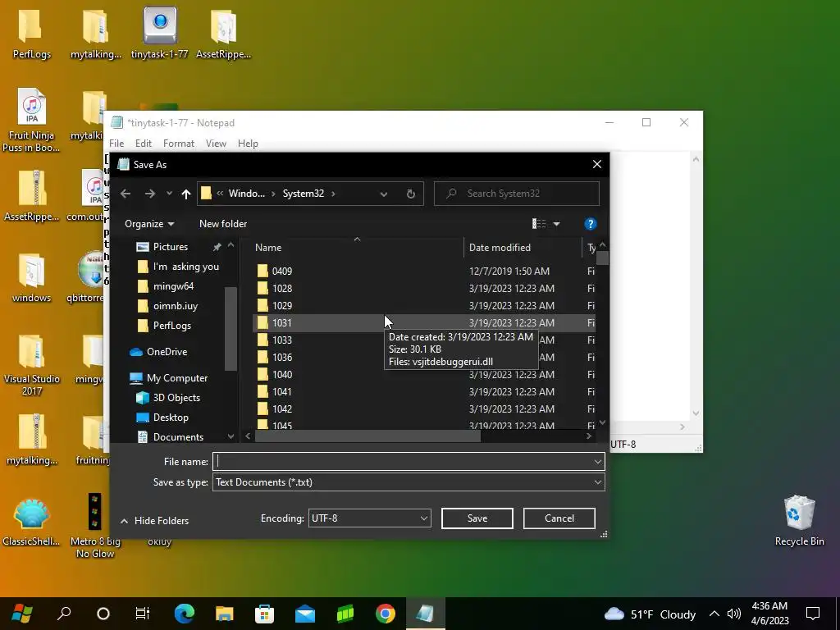Go forward in the Save As dialog

pyautogui.click(x=150, y=194)
